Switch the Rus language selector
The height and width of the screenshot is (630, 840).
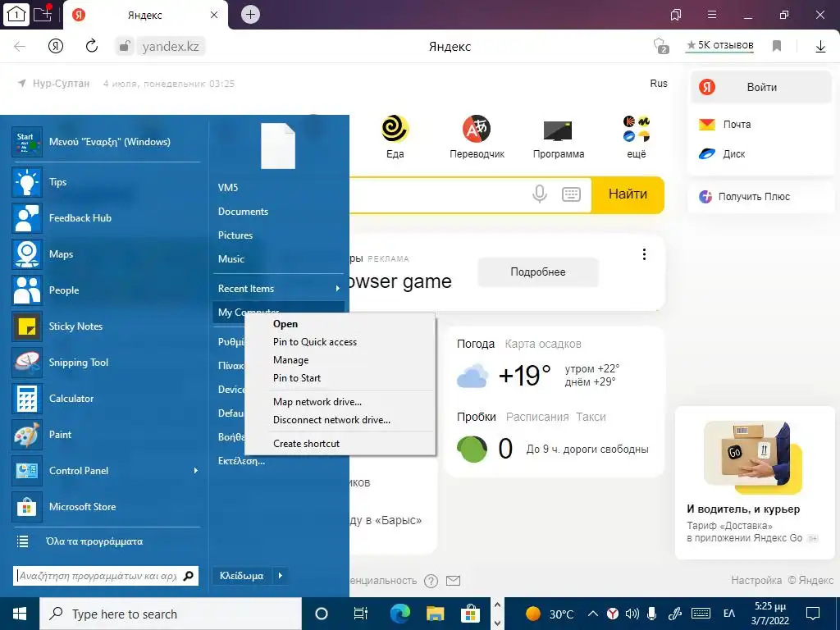[659, 83]
